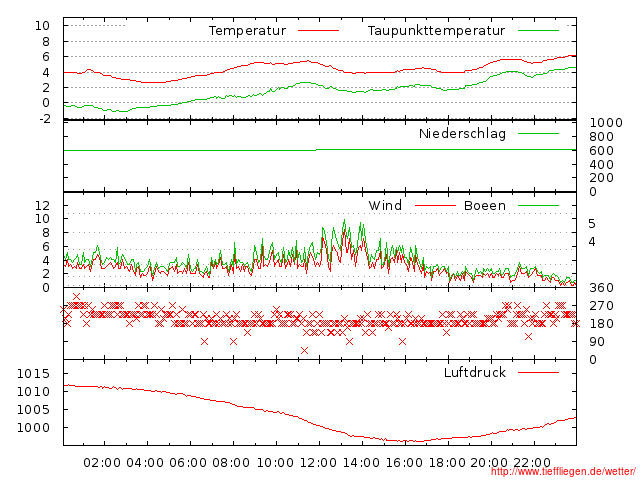Click the 02:00 time axis label
Image resolution: width=640 pixels, height=480 pixels.
coord(102,463)
